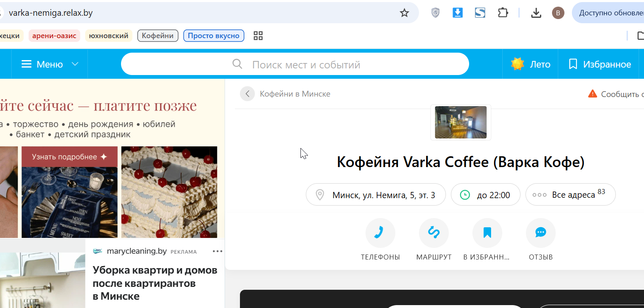The image size is (644, 308).
Task: Open the blue S extension icon
Action: click(480, 13)
